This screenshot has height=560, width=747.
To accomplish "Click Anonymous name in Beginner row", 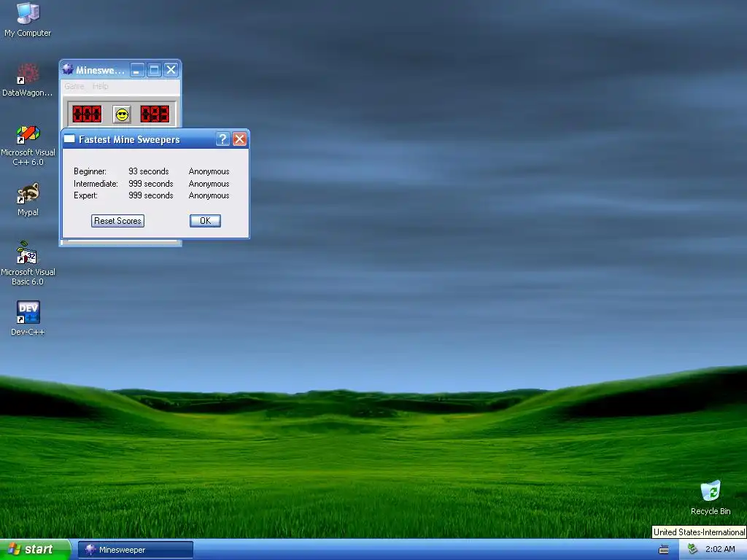I will click(x=209, y=171).
